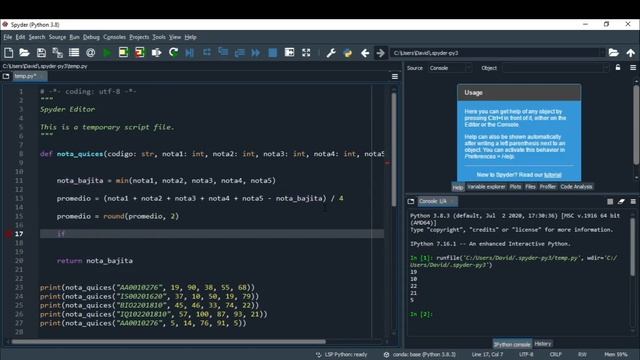Open the Help menu in the menu bar
The width and height of the screenshot is (640, 360).
click(x=190, y=37)
